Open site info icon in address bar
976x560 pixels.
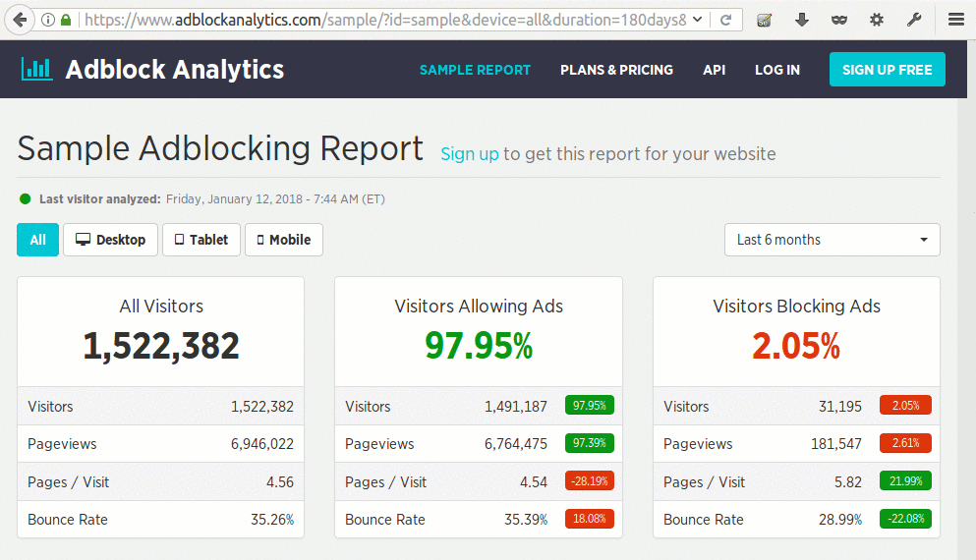48,20
